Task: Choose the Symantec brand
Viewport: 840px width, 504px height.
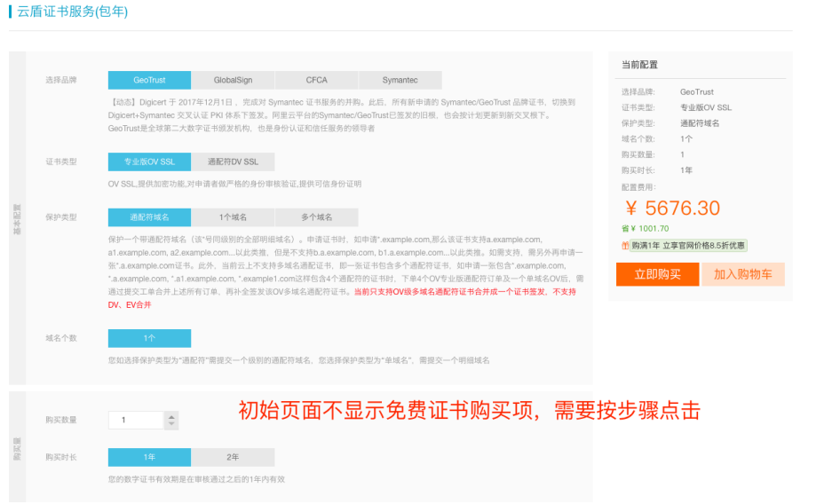Action: 400,80
